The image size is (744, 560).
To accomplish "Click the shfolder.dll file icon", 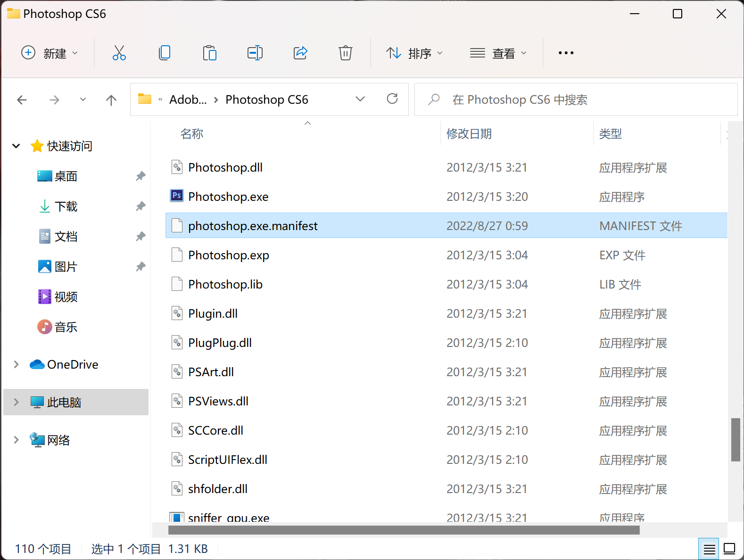I will 177,488.
